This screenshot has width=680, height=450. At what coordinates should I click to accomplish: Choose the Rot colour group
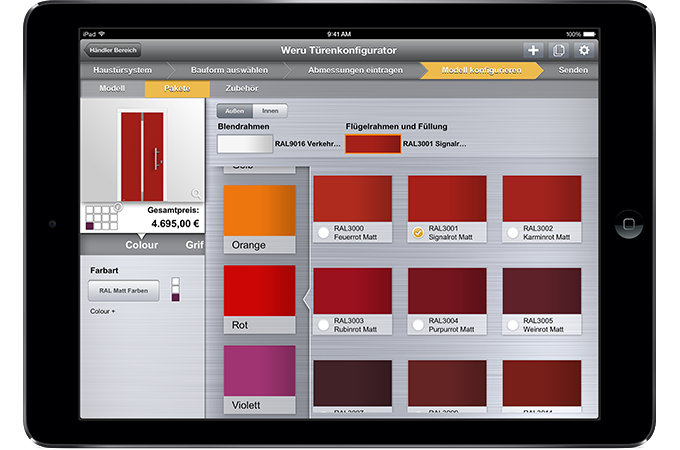click(x=259, y=299)
